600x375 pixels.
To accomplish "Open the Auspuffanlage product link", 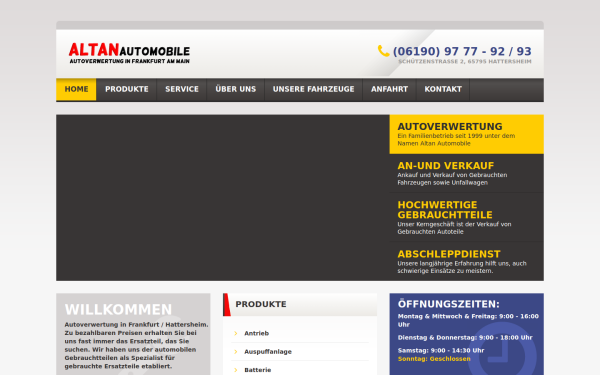I will [268, 352].
